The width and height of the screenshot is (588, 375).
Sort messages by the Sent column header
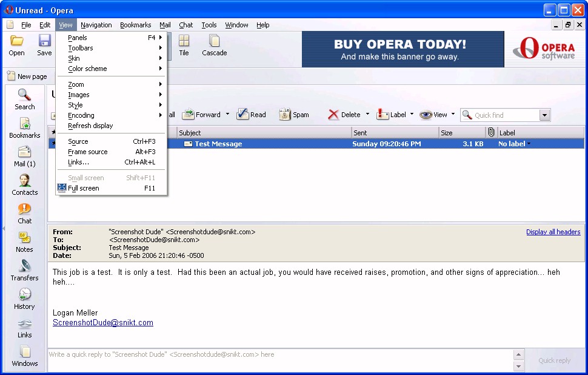(x=394, y=132)
